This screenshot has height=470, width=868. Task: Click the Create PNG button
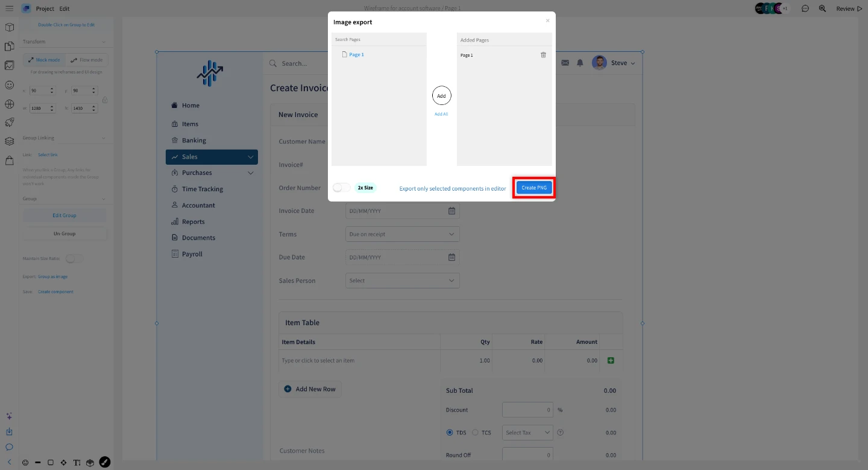(x=533, y=188)
